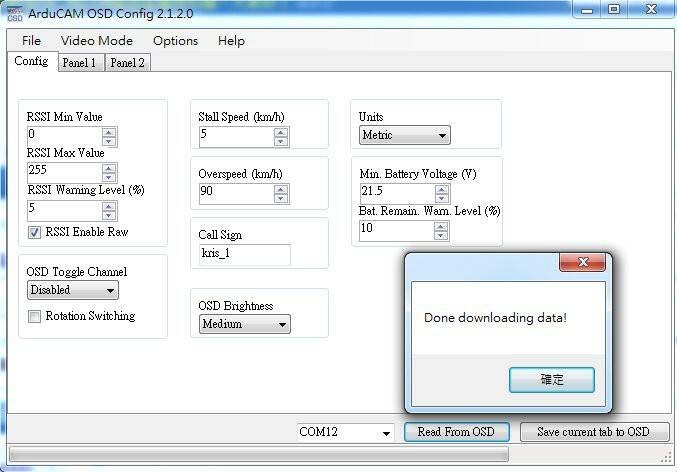Select the Config tab
The width and height of the screenshot is (677, 472).
click(x=32, y=61)
